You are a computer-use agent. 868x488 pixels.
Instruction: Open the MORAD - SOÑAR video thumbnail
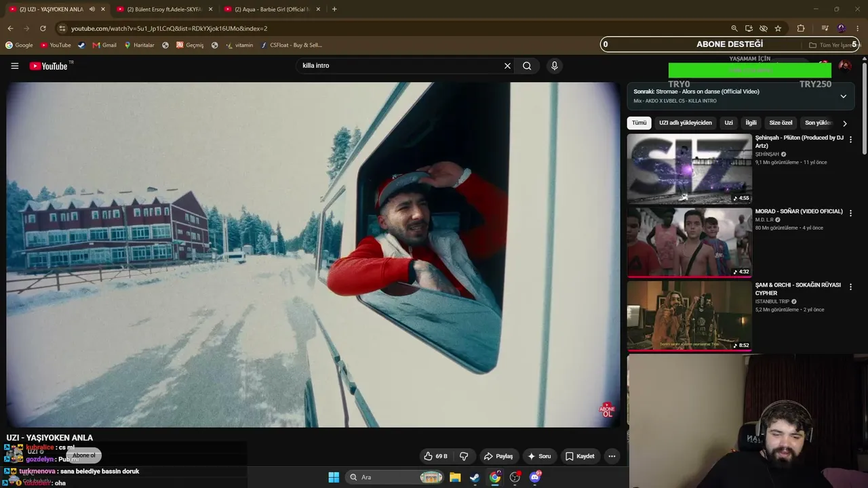click(x=690, y=242)
